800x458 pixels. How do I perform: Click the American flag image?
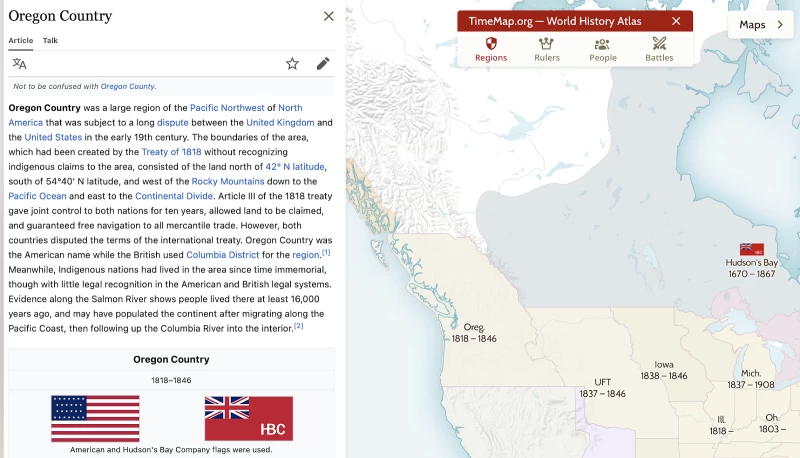[95, 418]
